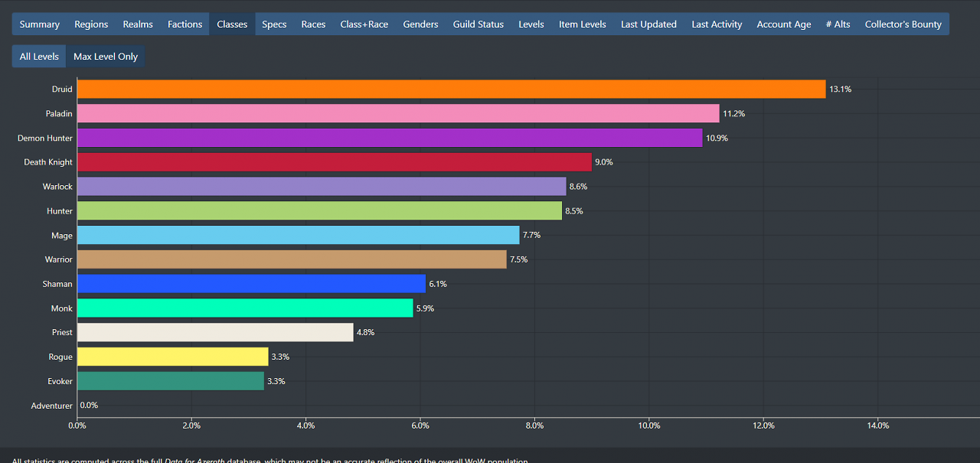Image resolution: width=980 pixels, height=463 pixels.
Task: Click the Shaman axis label
Action: click(57, 284)
